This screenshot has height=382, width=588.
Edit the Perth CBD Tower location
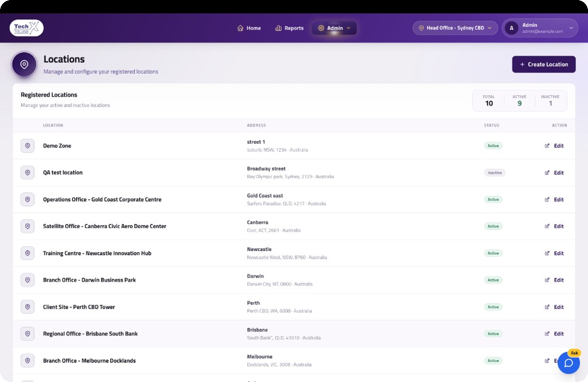pos(554,307)
